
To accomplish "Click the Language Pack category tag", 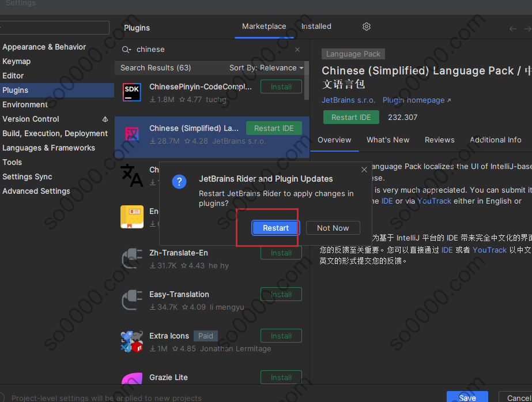I will point(353,54).
